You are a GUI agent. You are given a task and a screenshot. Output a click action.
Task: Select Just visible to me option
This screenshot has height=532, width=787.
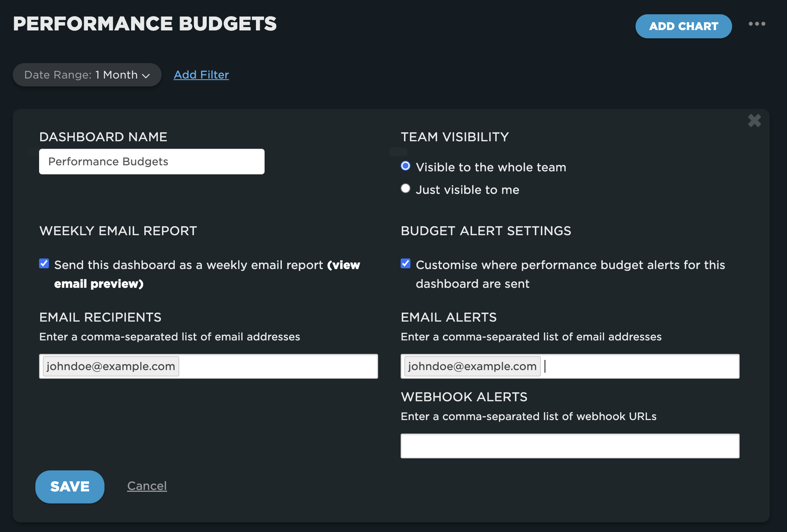406,189
